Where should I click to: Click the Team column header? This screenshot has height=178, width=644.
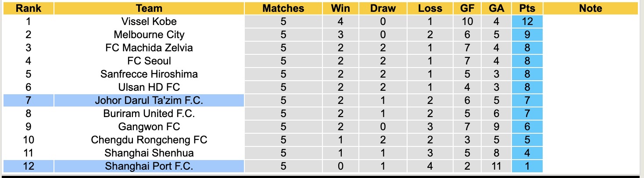[x=149, y=8]
